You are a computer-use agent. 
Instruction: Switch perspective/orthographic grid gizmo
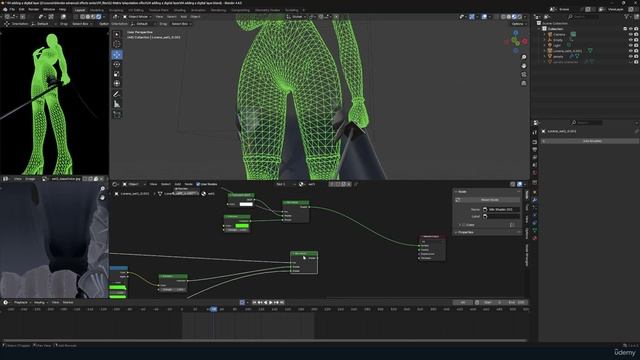coord(524,83)
